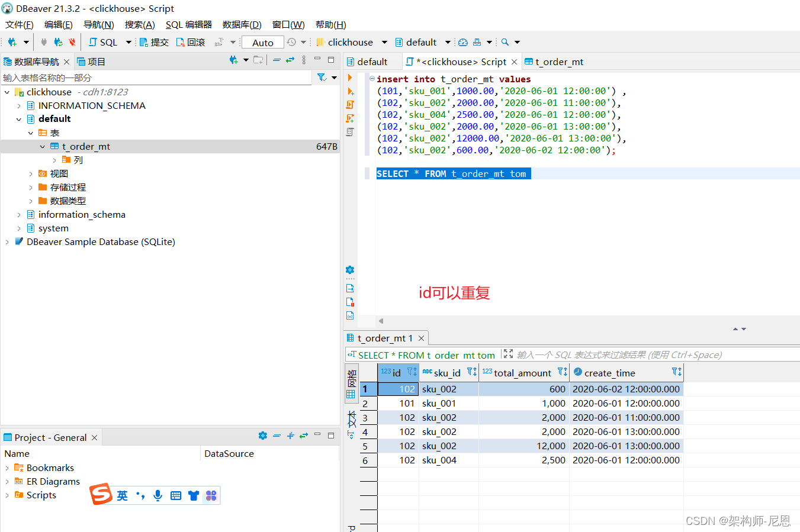Click the 提交 commit button
The width and height of the screenshot is (800, 532).
pyautogui.click(x=154, y=42)
